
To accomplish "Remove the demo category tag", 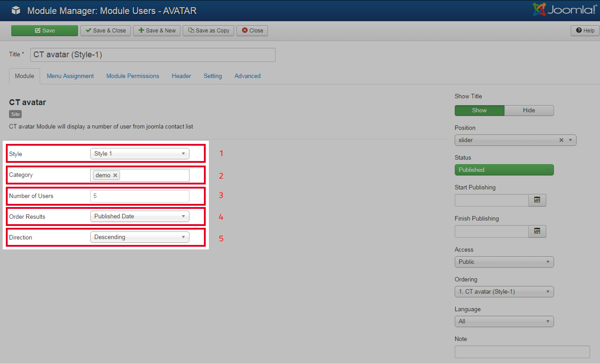I will tap(115, 175).
